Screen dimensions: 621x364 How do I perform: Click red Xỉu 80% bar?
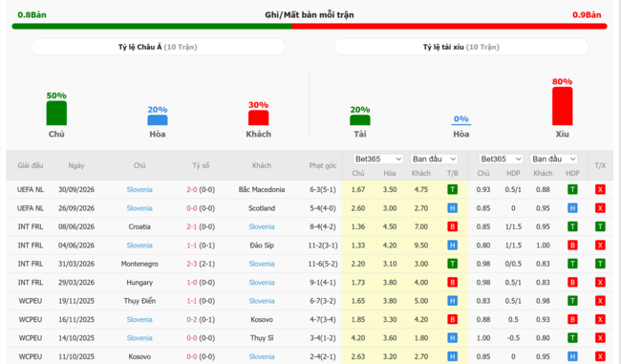pyautogui.click(x=563, y=106)
